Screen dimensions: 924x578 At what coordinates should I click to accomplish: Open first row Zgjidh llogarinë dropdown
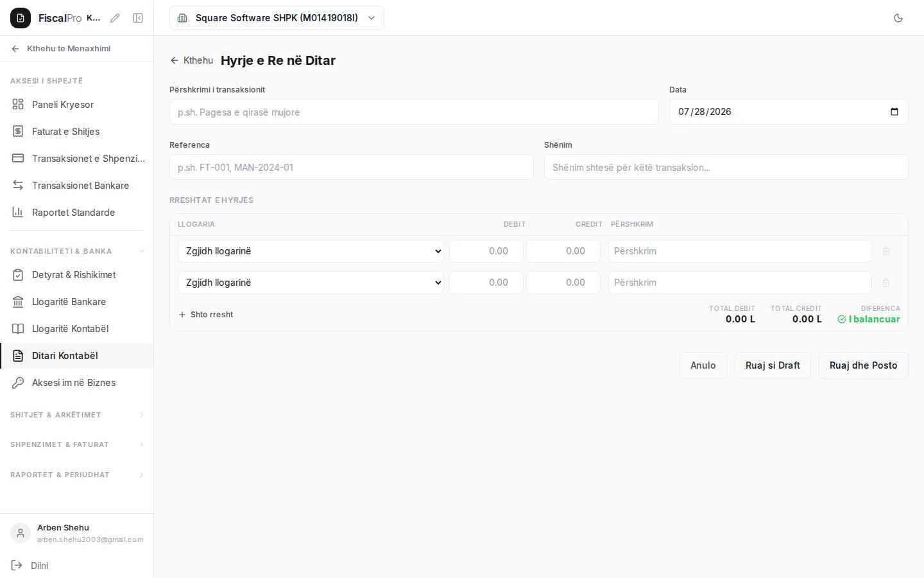pos(311,251)
